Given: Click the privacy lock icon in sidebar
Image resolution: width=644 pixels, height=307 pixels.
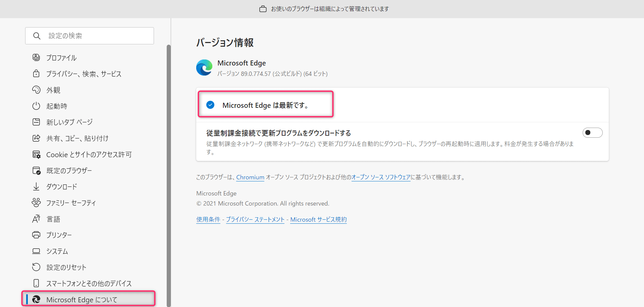Looking at the screenshot, I should click(x=36, y=74).
